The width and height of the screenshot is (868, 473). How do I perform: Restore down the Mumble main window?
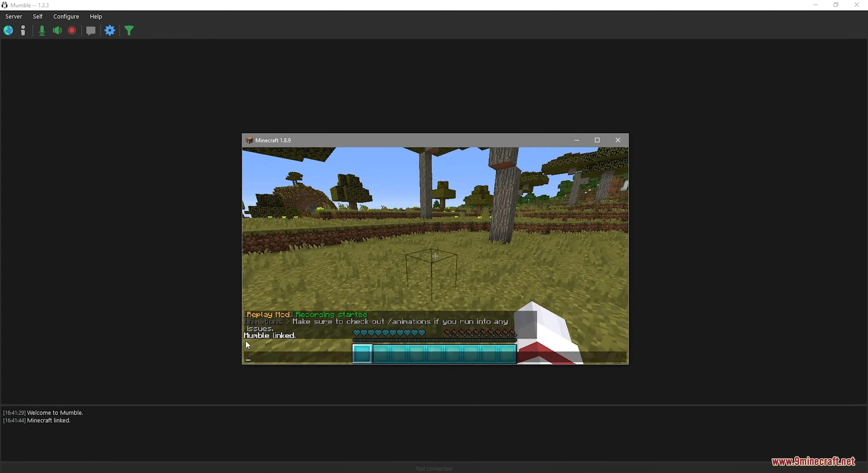click(x=836, y=5)
